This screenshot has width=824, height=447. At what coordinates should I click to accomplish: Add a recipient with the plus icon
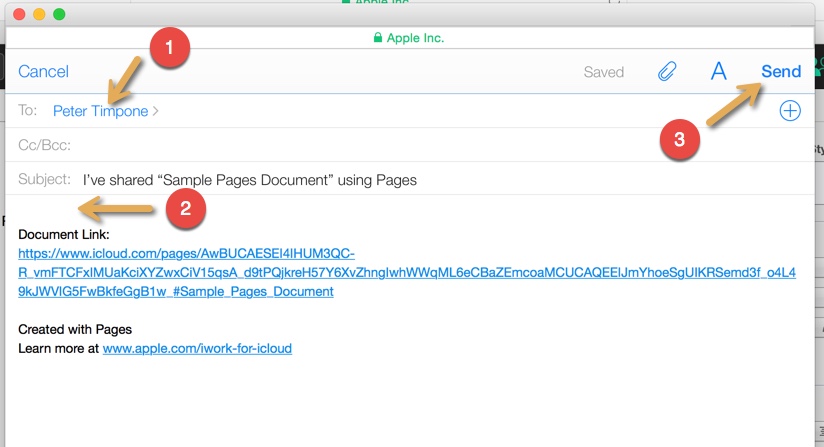[790, 111]
